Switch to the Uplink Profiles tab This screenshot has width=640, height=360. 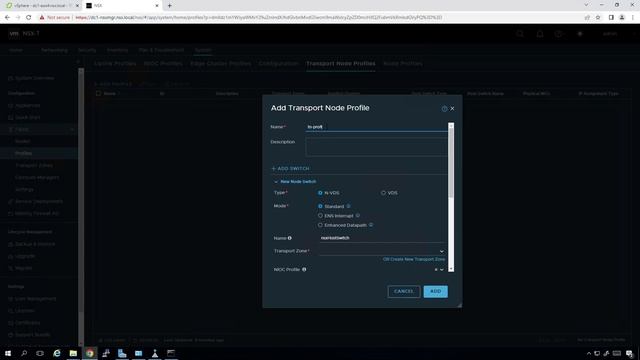coord(115,64)
